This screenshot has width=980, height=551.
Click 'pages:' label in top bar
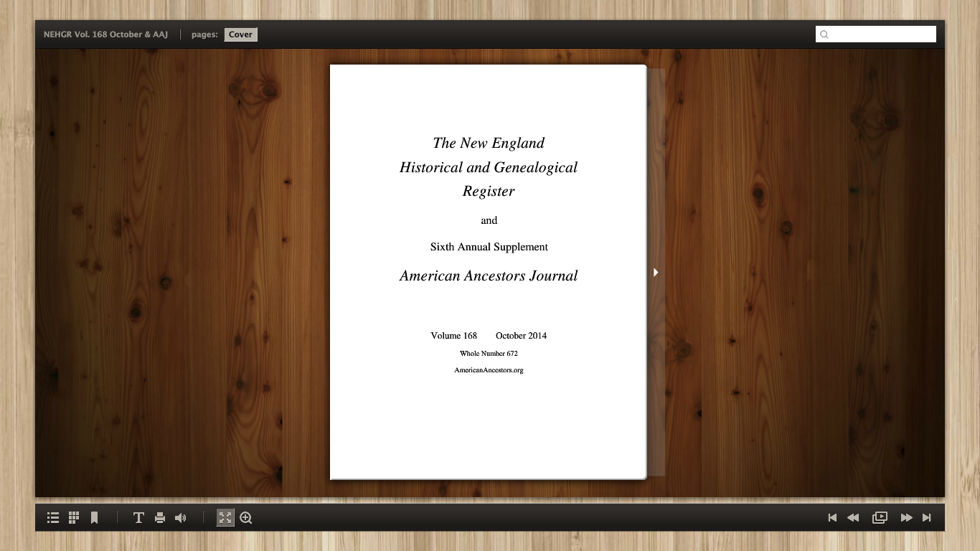click(x=204, y=34)
